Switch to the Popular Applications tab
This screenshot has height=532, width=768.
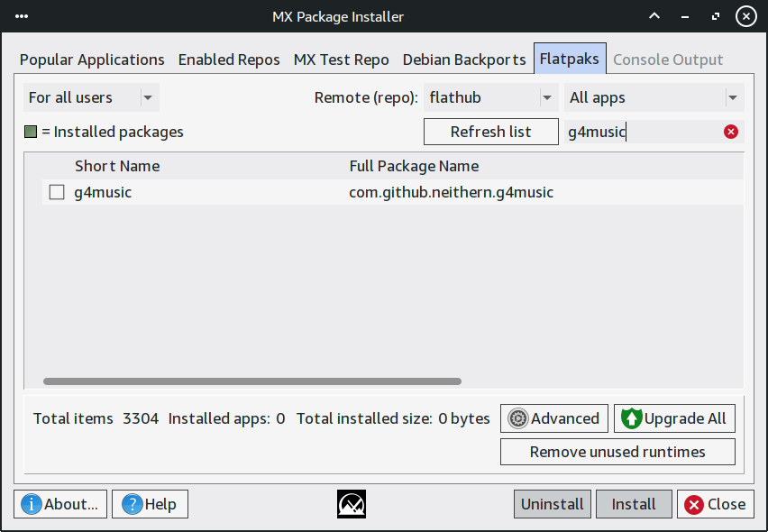(92, 60)
